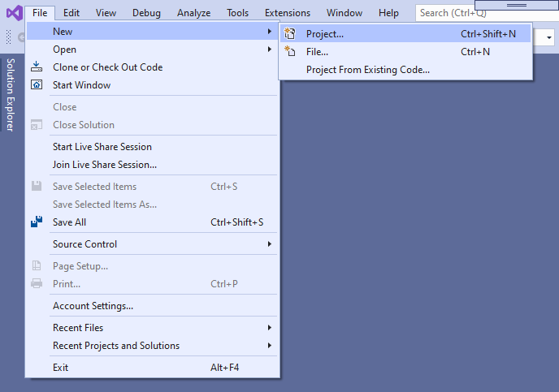Click the Start Window home icon
This screenshot has height=392, width=559.
coord(37,84)
